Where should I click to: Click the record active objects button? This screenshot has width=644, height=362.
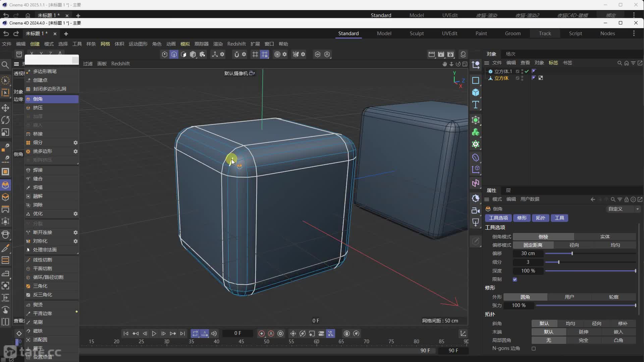coord(262,334)
